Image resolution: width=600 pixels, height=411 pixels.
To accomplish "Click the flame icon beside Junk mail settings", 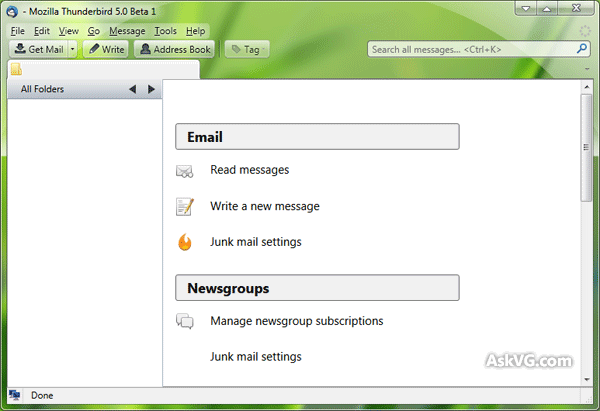I will pyautogui.click(x=185, y=242).
